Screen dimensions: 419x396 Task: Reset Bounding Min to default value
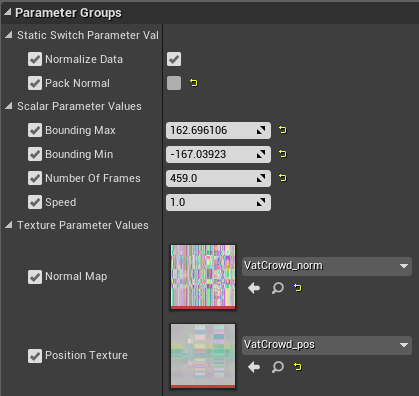(283, 154)
